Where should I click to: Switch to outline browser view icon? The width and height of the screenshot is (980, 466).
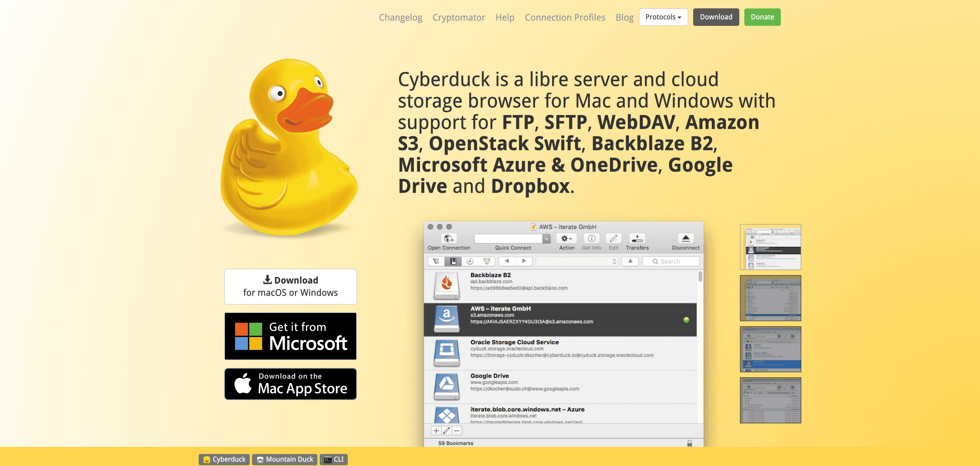click(x=436, y=261)
